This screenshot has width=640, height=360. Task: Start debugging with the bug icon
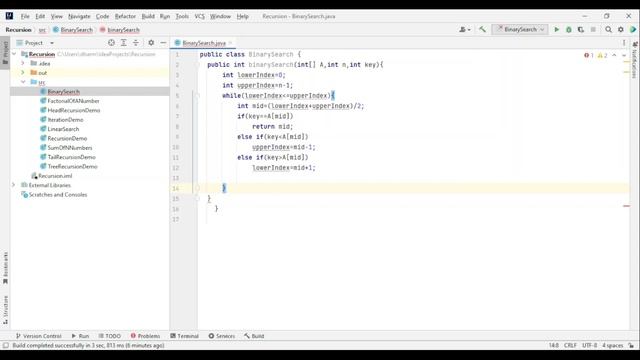[x=569, y=29]
